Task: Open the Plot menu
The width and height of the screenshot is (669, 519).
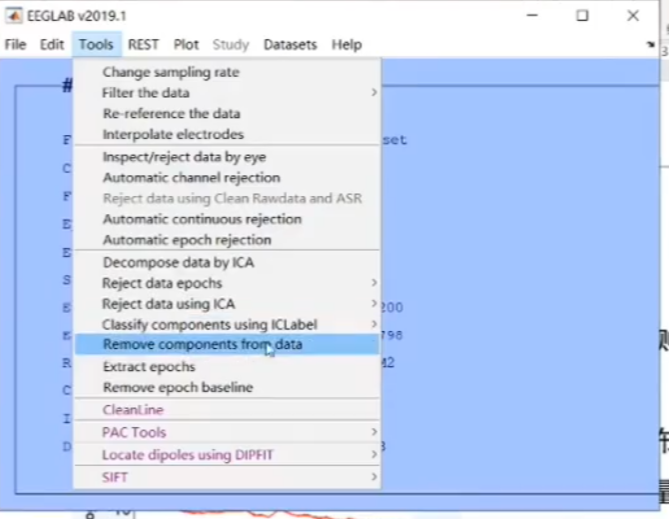Action: coord(186,45)
